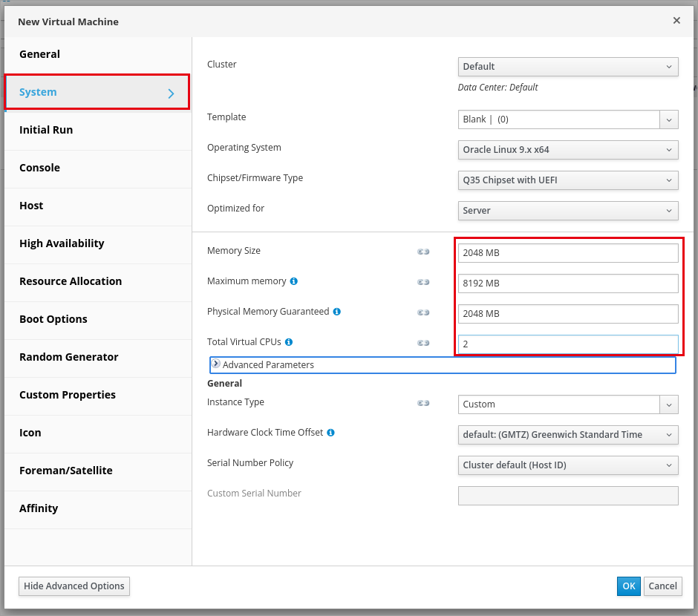This screenshot has width=698, height=616.
Task: Open the Resource Allocation tab
Action: click(x=98, y=281)
